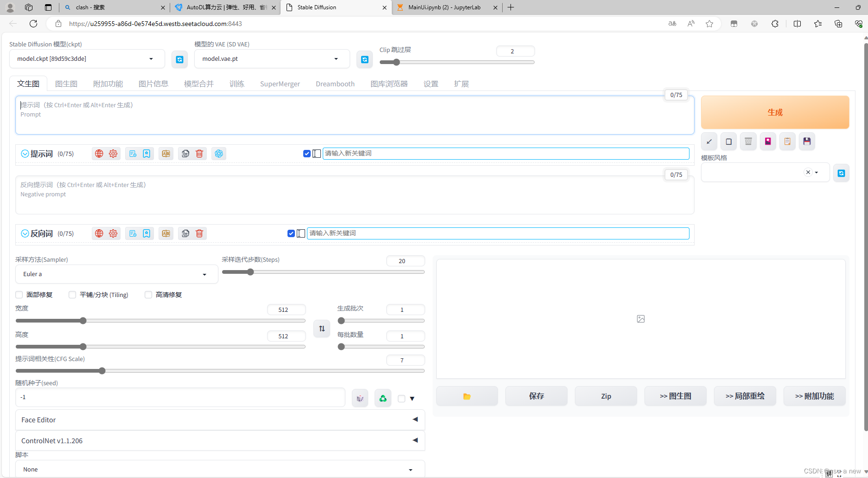Viewport: 868px width, 478px height.
Task: Swap width and height with arrows button
Action: click(322, 329)
